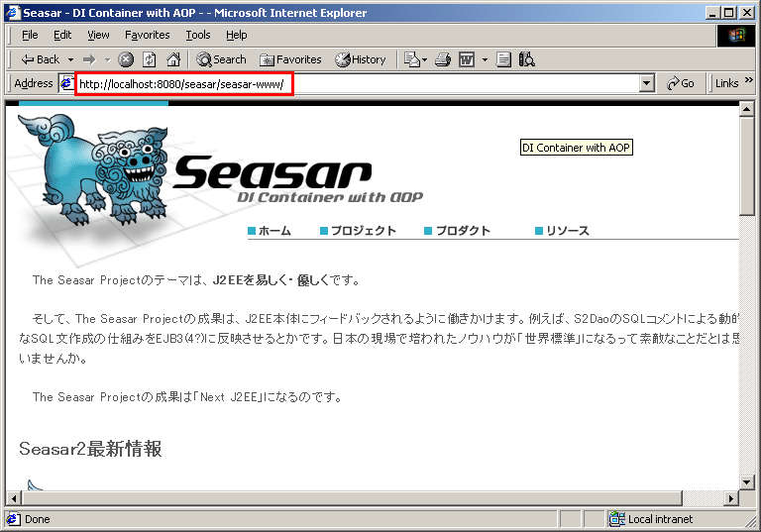Viewport: 761px width, 532px height.
Task: Click the Seasar lion-dog logo
Action: [x=89, y=168]
